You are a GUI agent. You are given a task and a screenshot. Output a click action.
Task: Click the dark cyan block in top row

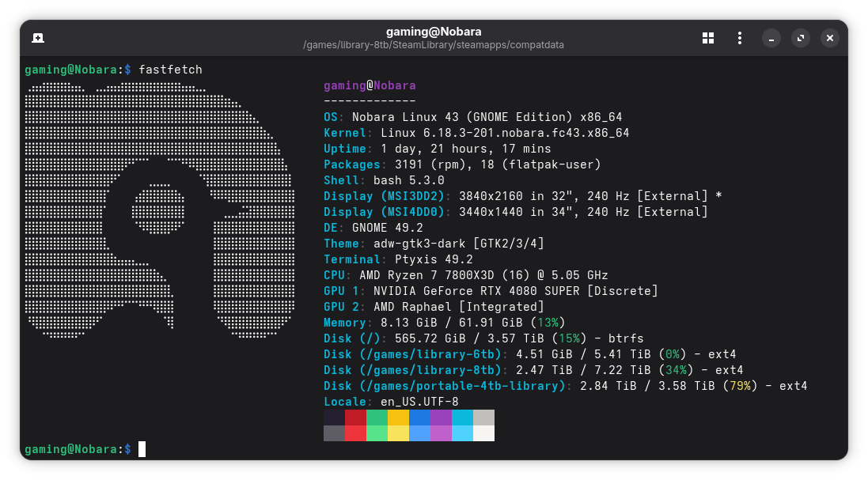(462, 418)
